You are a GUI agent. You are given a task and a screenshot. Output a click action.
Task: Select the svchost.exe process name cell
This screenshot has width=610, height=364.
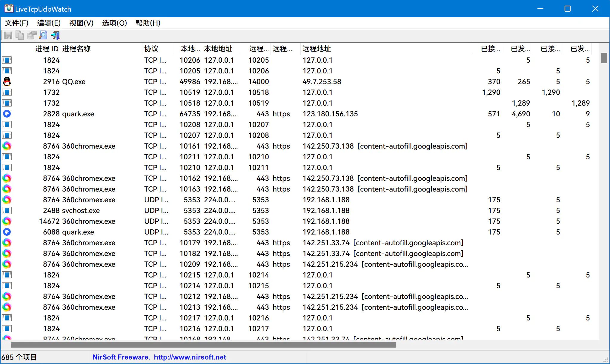(81, 210)
